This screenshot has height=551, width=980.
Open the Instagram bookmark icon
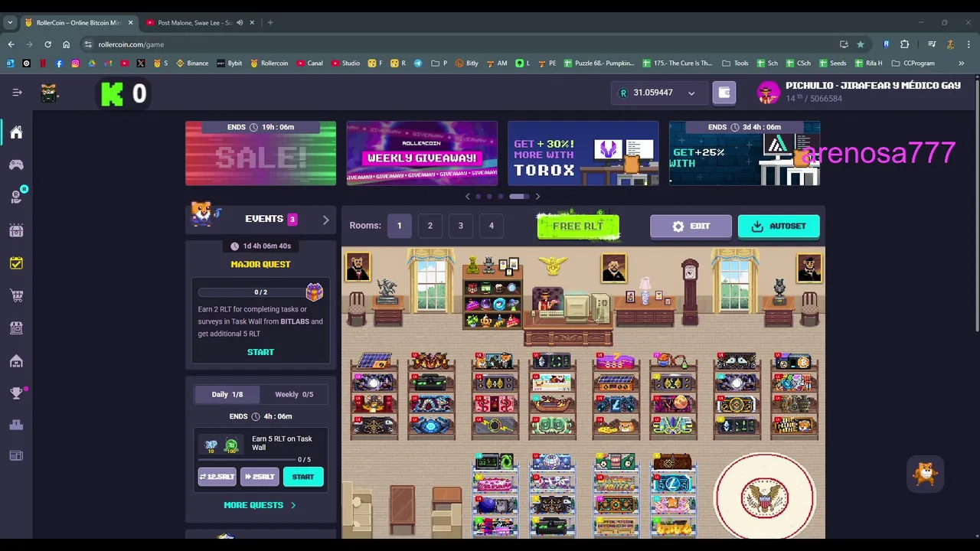pos(75,64)
